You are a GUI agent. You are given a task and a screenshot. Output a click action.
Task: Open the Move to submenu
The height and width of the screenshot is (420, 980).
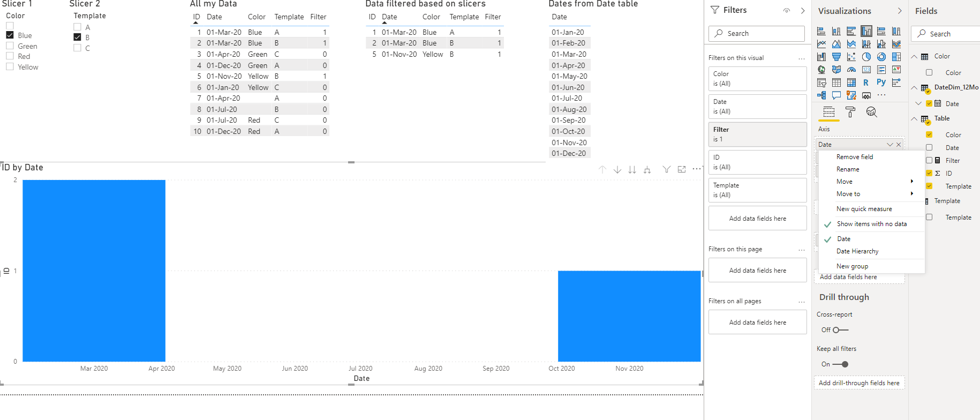pyautogui.click(x=871, y=194)
